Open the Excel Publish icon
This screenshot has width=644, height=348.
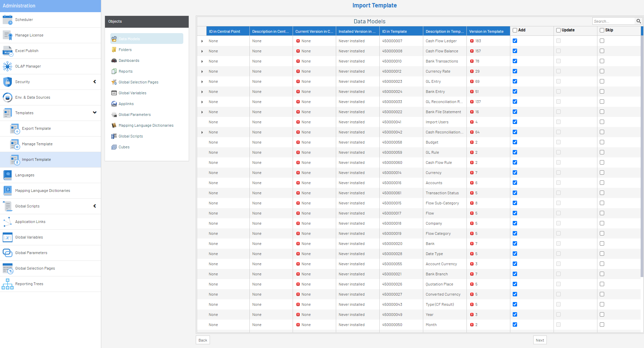coord(7,51)
